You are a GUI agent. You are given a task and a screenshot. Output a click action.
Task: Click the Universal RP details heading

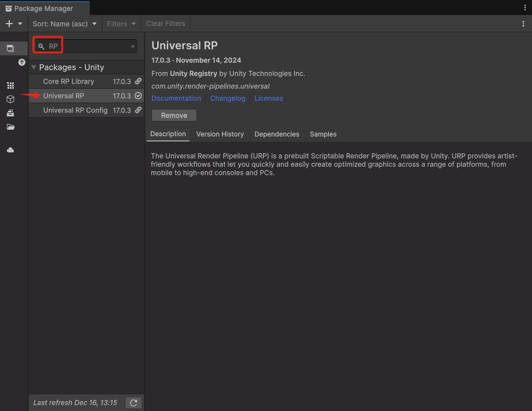185,45
